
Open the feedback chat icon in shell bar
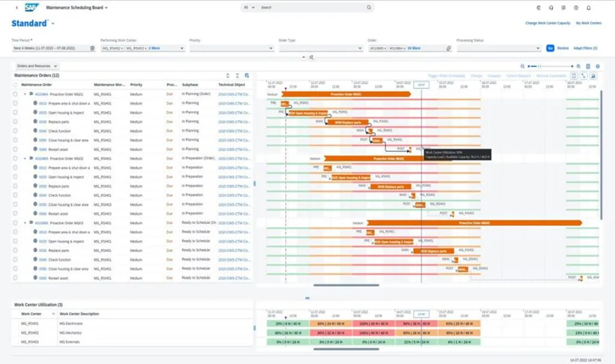(563, 7)
